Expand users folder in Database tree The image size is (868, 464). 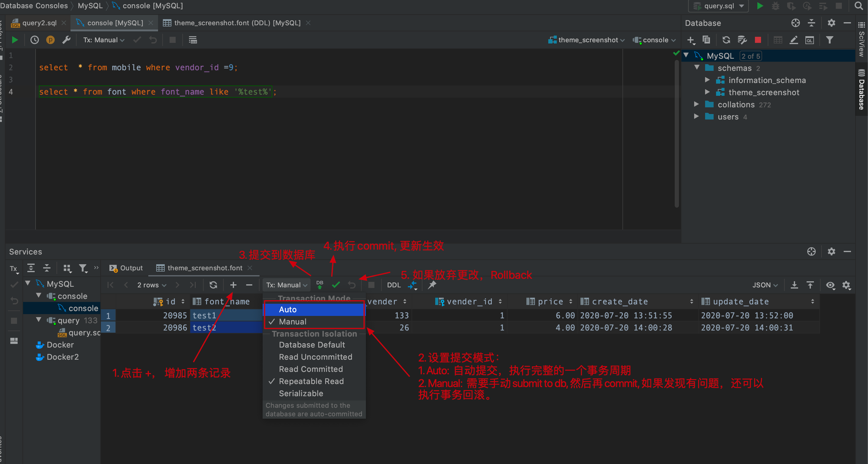point(696,116)
